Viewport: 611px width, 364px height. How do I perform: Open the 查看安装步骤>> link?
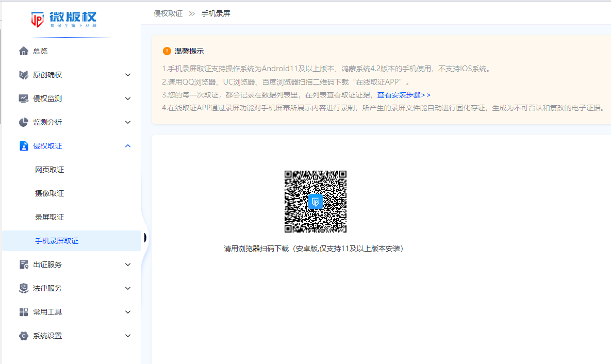[x=404, y=95]
